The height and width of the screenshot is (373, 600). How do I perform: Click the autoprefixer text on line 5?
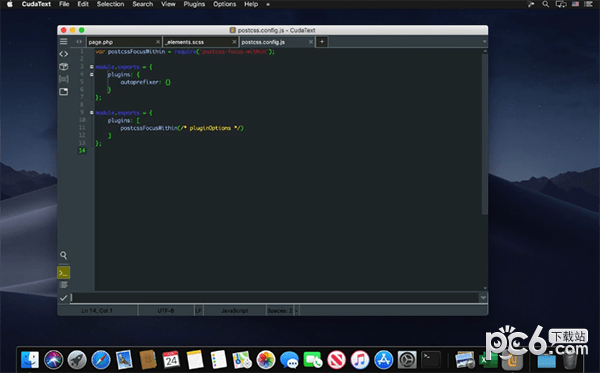click(140, 82)
